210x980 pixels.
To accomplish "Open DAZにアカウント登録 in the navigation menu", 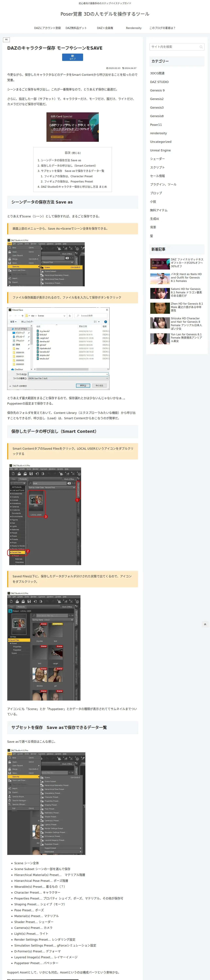I will point(47,28).
